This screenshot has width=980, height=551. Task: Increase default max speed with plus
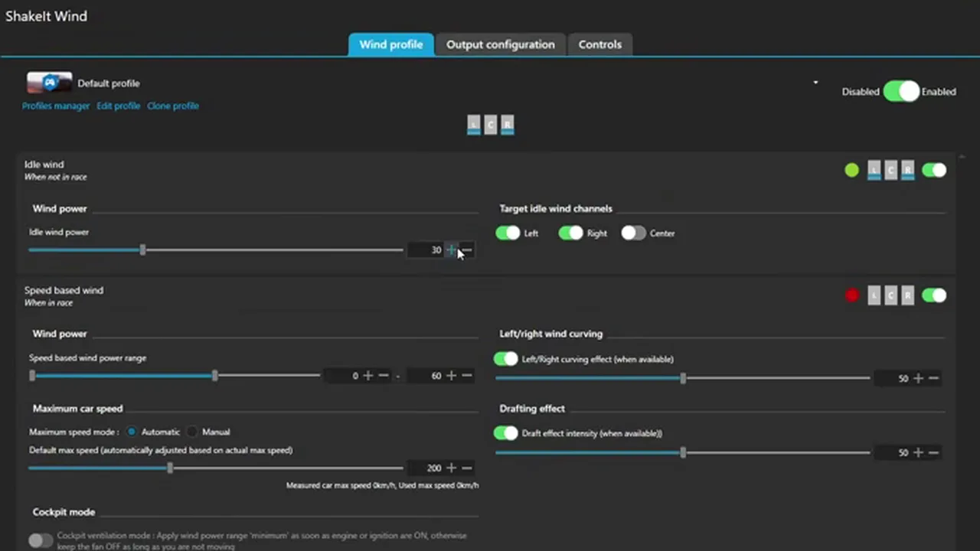[451, 468]
